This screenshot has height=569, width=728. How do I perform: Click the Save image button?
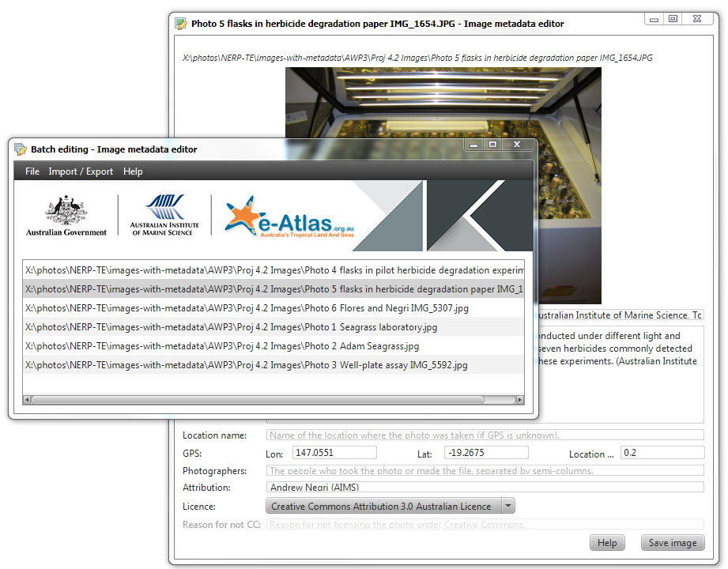(673, 543)
